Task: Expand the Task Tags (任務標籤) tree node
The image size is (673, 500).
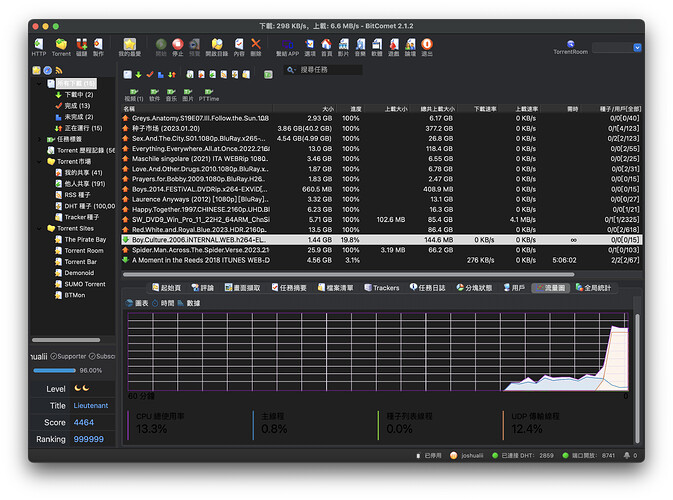Action: [x=39, y=139]
